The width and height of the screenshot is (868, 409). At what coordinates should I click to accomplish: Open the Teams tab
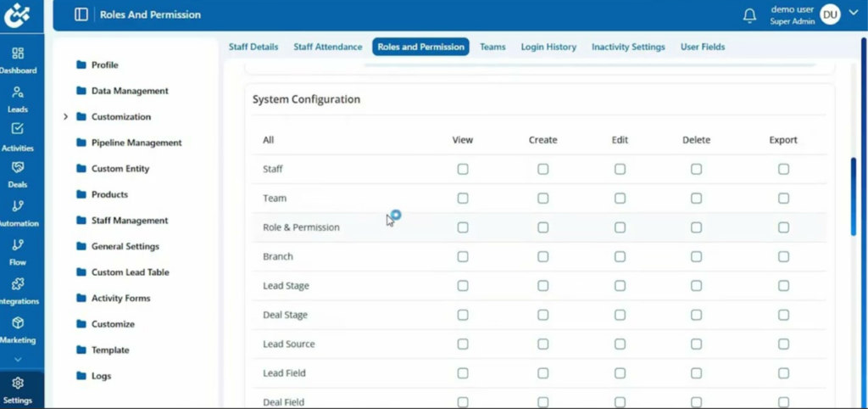492,48
